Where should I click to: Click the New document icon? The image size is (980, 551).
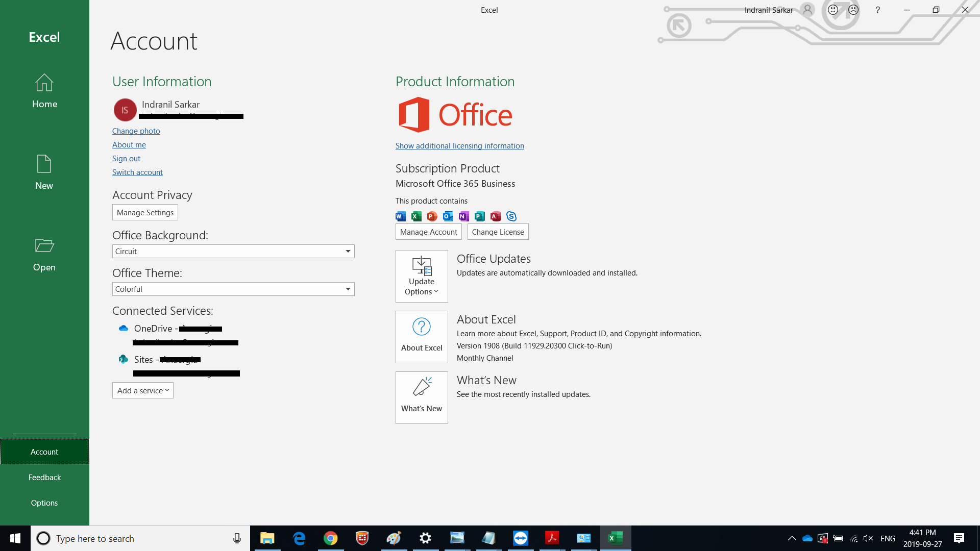[x=44, y=164]
